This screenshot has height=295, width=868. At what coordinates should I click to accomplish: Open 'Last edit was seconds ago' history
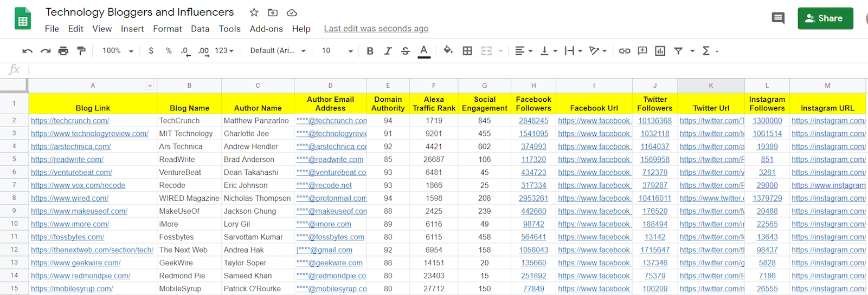(x=376, y=29)
